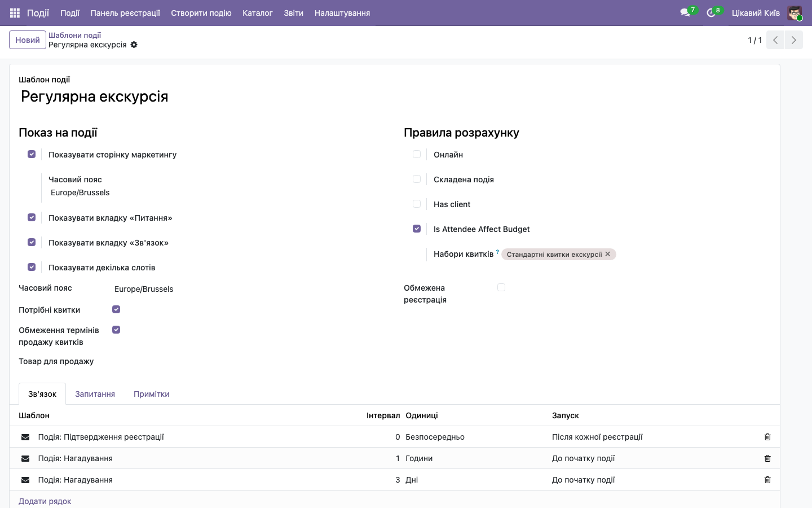Click the Події app title
The image size is (812, 508).
[38, 13]
